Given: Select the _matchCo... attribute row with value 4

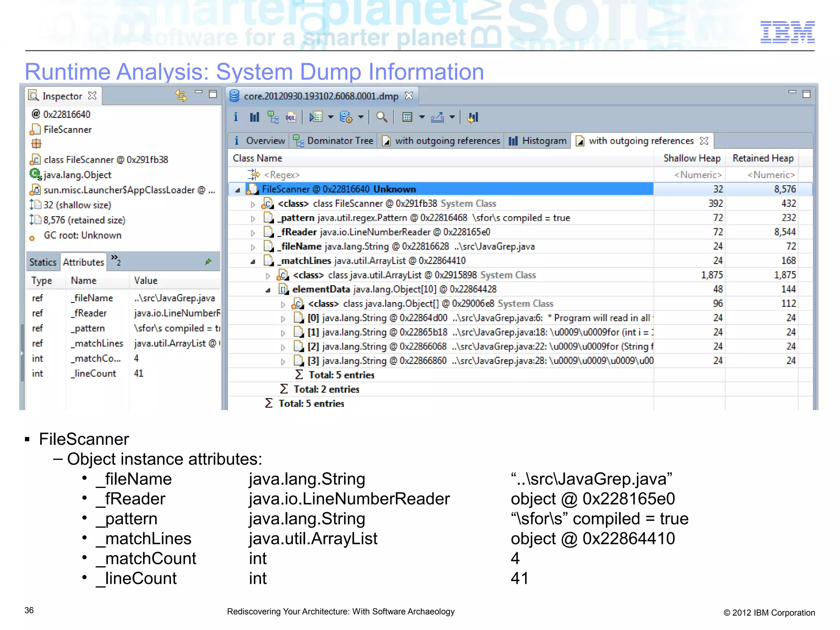Looking at the screenshot, I should tap(123, 359).
